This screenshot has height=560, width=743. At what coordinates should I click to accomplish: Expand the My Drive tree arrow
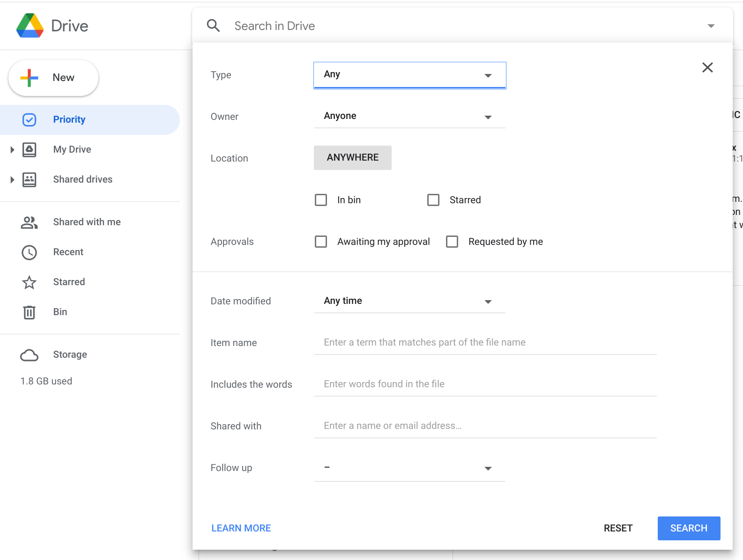coord(12,150)
